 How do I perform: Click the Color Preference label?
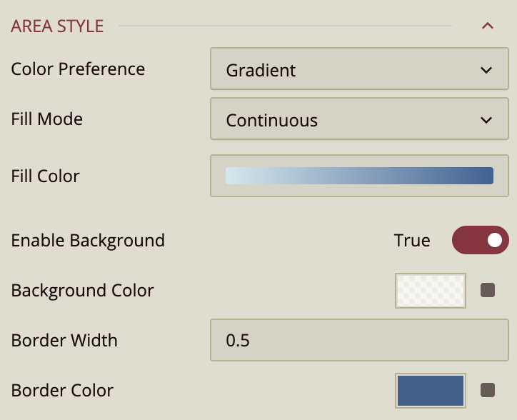point(78,69)
